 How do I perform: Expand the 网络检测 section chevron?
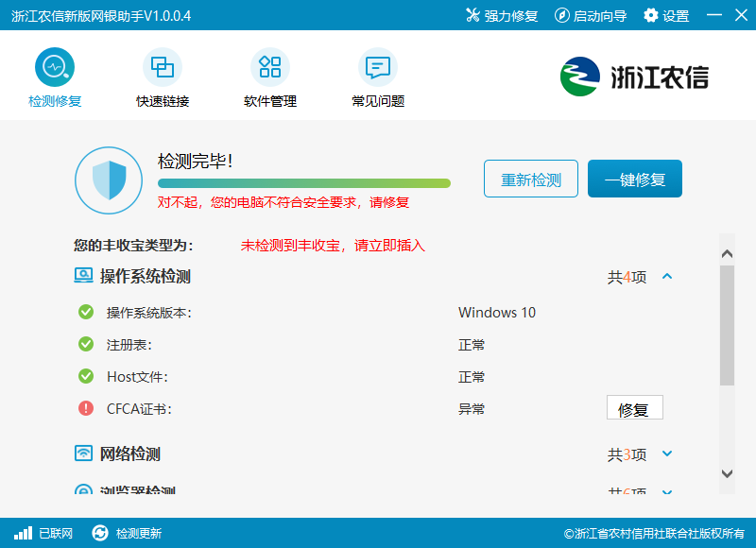[667, 454]
